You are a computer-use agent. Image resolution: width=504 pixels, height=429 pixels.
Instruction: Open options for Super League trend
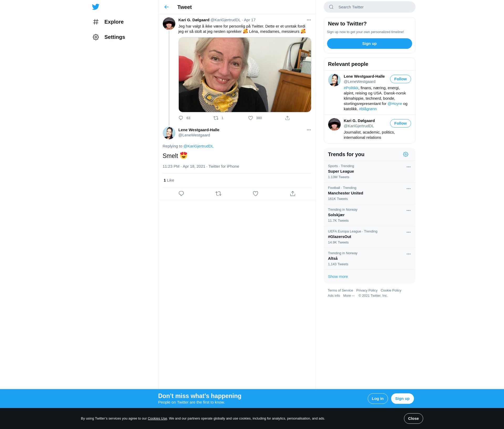click(408, 167)
